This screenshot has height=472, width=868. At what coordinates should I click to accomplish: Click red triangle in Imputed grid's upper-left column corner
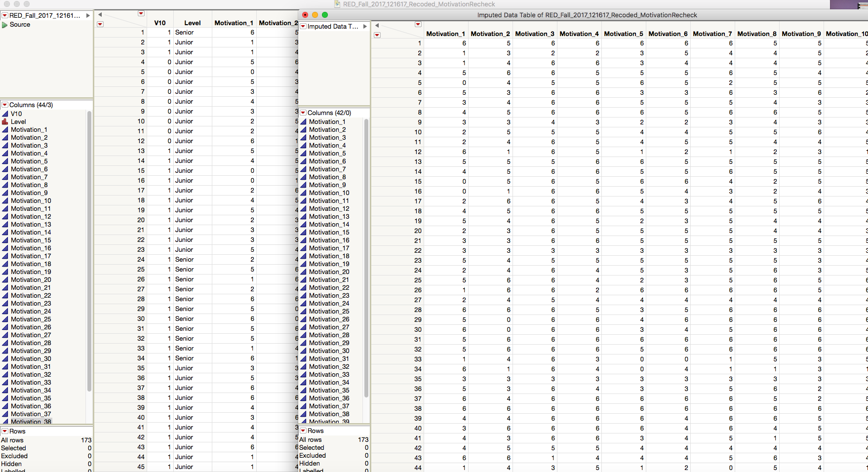click(x=418, y=24)
